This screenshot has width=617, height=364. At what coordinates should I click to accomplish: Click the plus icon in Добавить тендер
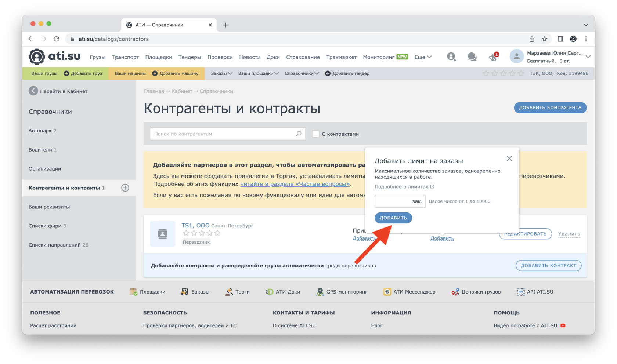[x=328, y=73]
